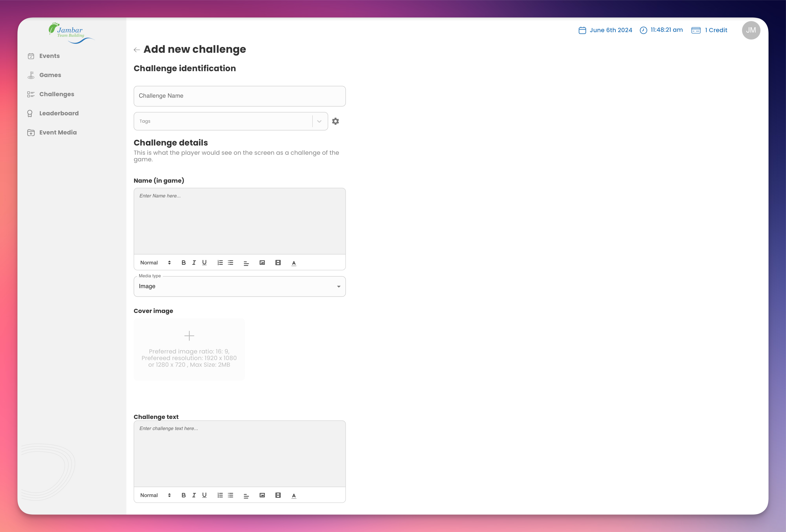Open Normal heading selector in Name editor
Screen dimensions: 786x532
[155, 263]
